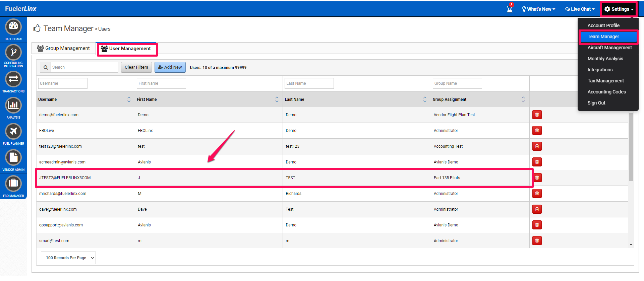The height and width of the screenshot is (281, 644).
Task: Launch the Fuel Planner airplane icon
Action: (13, 132)
